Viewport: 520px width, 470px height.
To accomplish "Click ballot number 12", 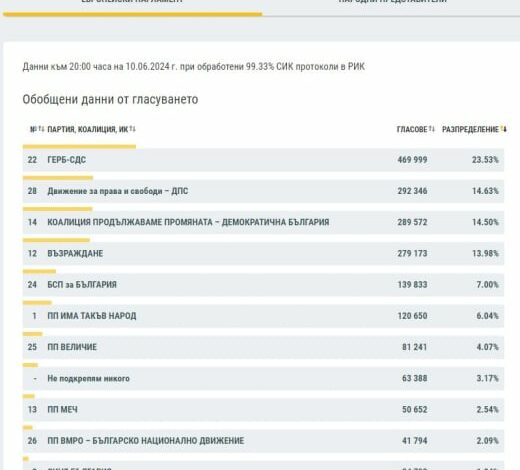I will [32, 254].
